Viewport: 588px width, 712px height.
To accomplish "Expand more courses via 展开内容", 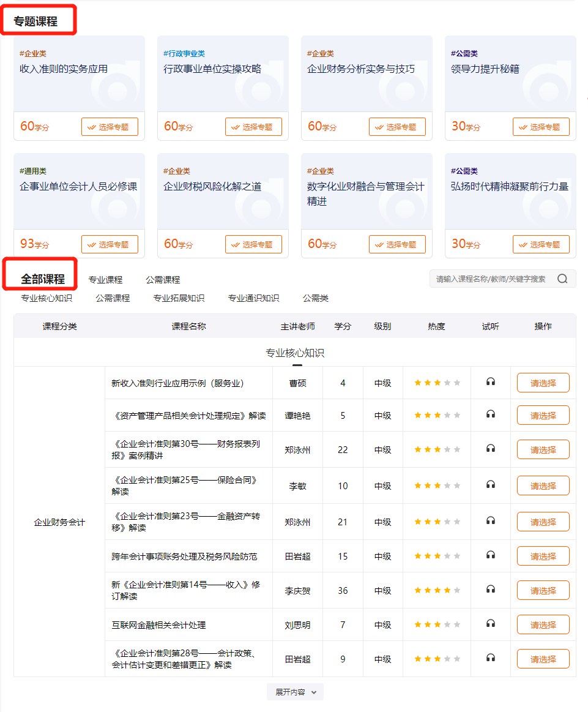I will pyautogui.click(x=294, y=692).
